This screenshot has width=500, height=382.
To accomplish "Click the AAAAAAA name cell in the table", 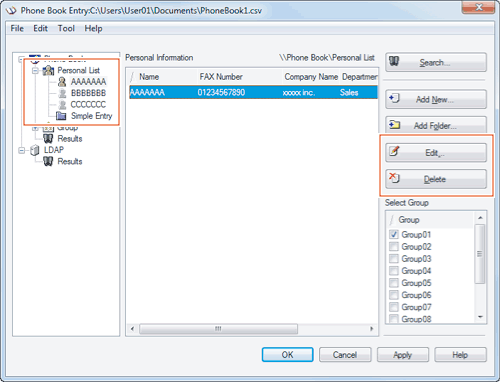I will (x=147, y=92).
